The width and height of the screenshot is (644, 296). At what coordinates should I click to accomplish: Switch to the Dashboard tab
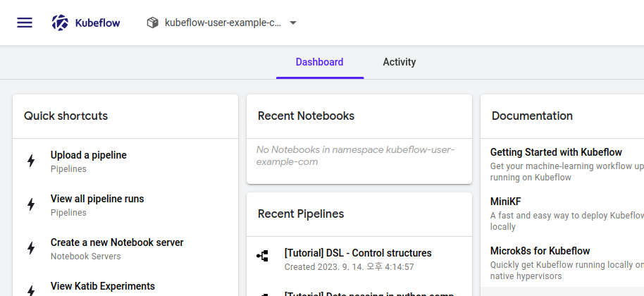tap(320, 62)
